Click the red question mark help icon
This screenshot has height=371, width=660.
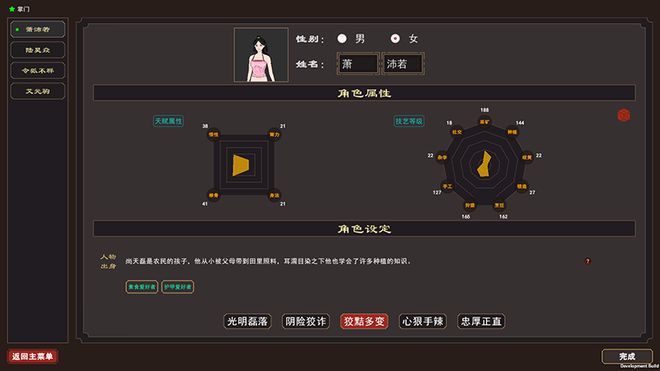click(x=588, y=261)
